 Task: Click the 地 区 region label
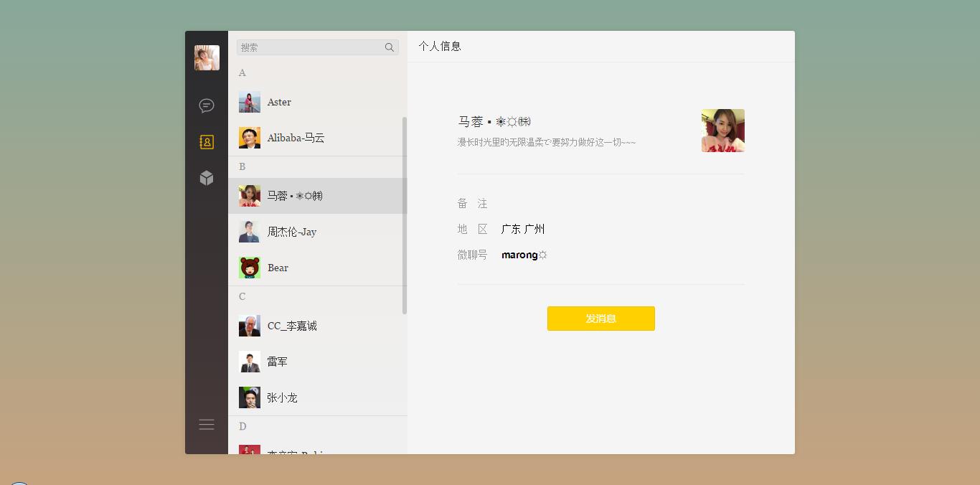[473, 230]
